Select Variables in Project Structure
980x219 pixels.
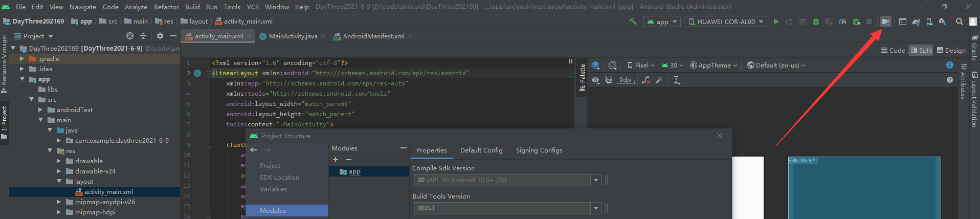(274, 189)
